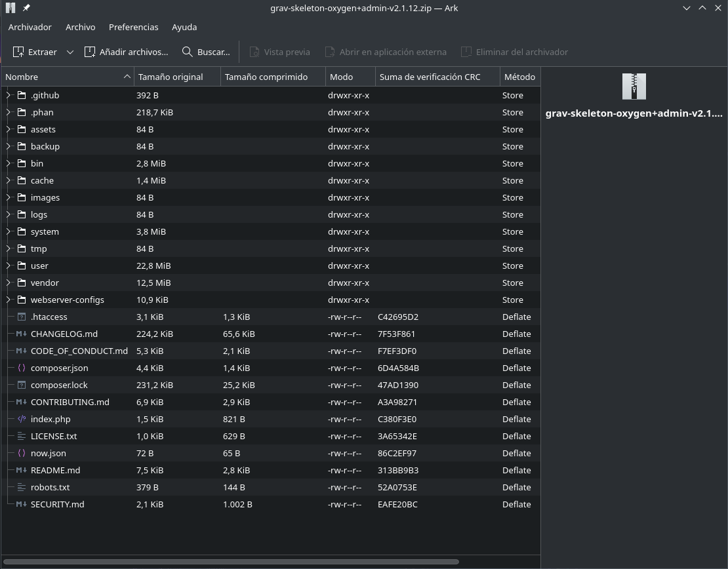The width and height of the screenshot is (728, 569).
Task: Sort by Modo column header
Action: [350, 77]
